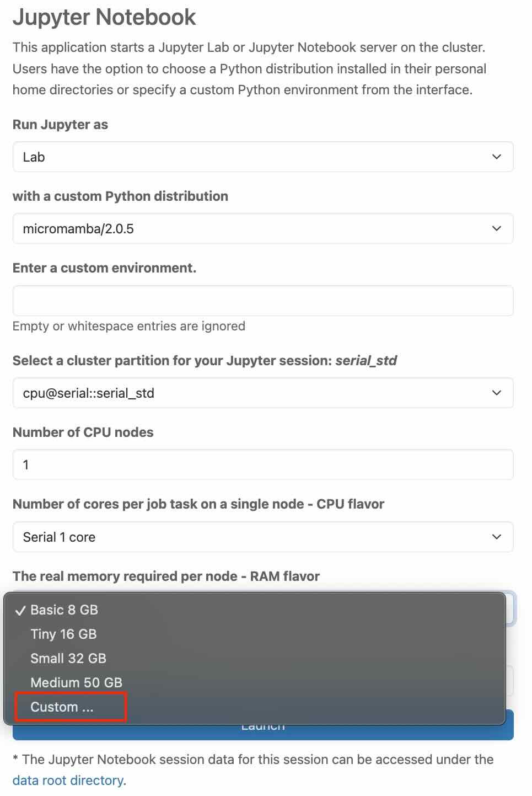The width and height of the screenshot is (532, 796).
Task: Click the Enter a custom environment label
Action: (x=104, y=268)
